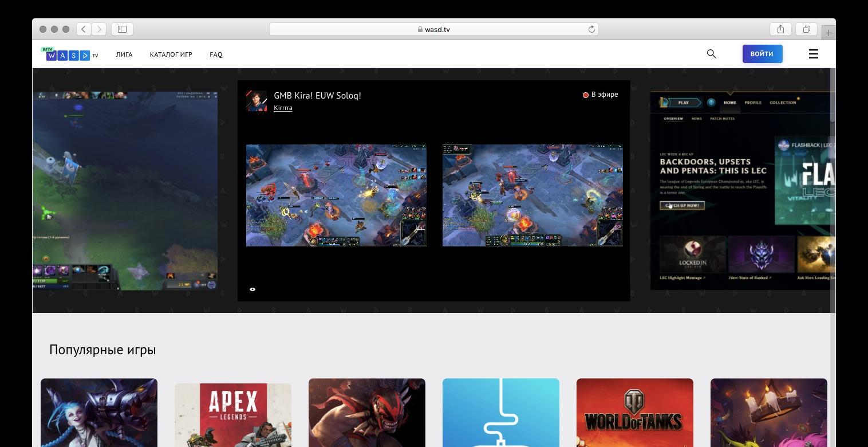Click the Kirrrra streamer avatar
The width and height of the screenshot is (868, 447).
pyautogui.click(x=256, y=101)
